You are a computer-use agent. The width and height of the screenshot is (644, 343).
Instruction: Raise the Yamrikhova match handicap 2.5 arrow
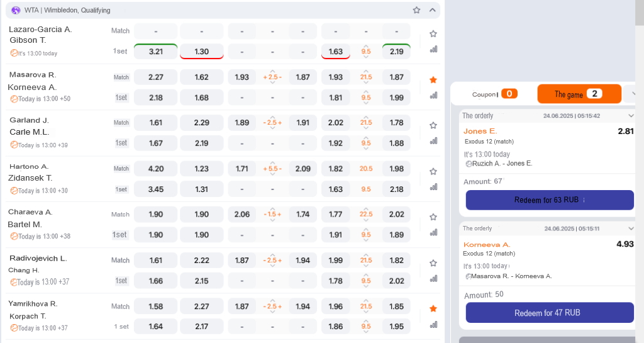pyautogui.click(x=272, y=301)
